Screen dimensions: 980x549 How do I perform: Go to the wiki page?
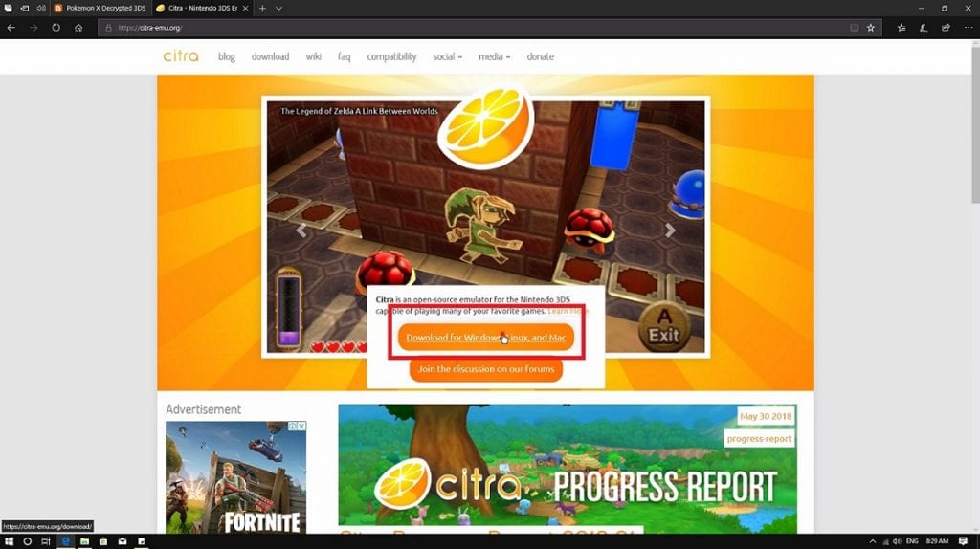(313, 56)
